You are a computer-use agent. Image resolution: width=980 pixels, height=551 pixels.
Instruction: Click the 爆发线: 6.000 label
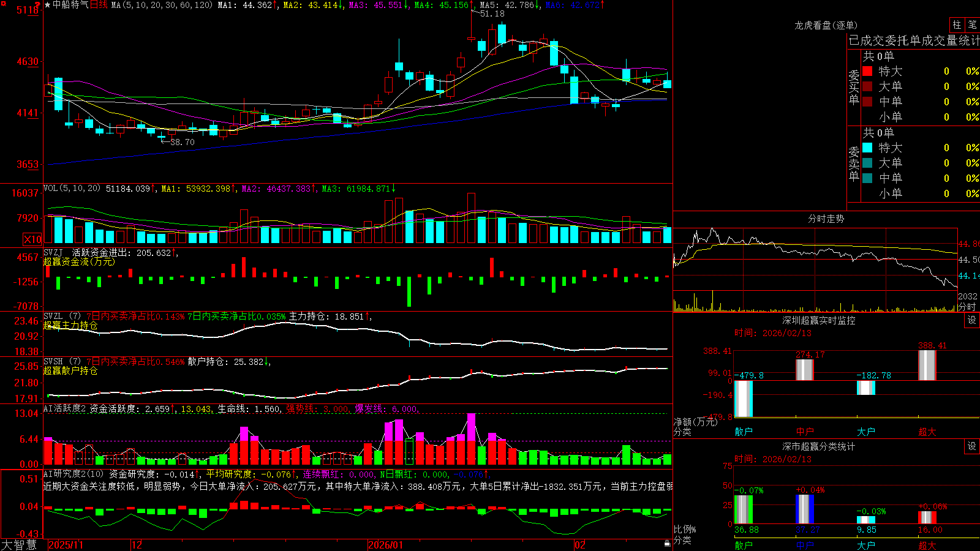[x=386, y=408]
